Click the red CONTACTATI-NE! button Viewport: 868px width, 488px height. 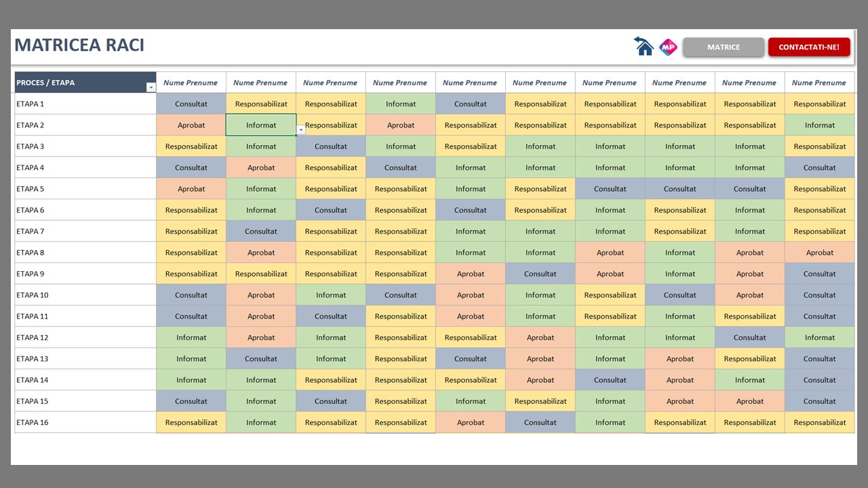click(808, 47)
